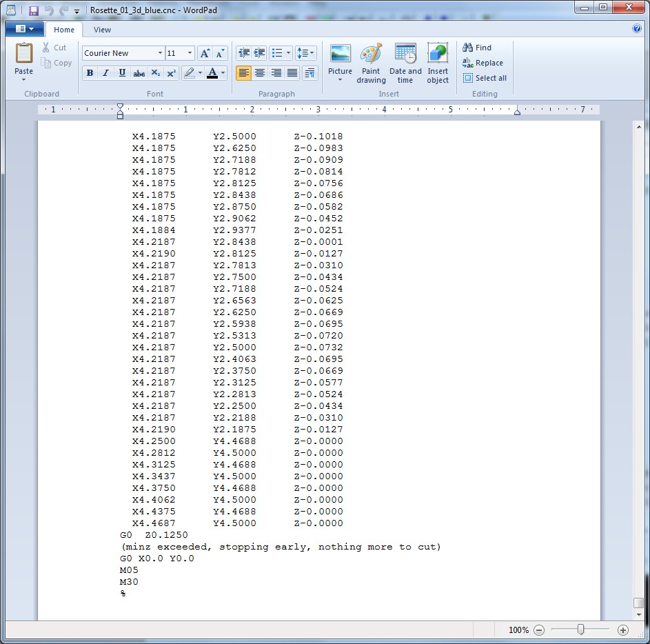Click Select all in Editing group
Image resolution: width=650 pixels, height=644 pixels.
pos(485,78)
